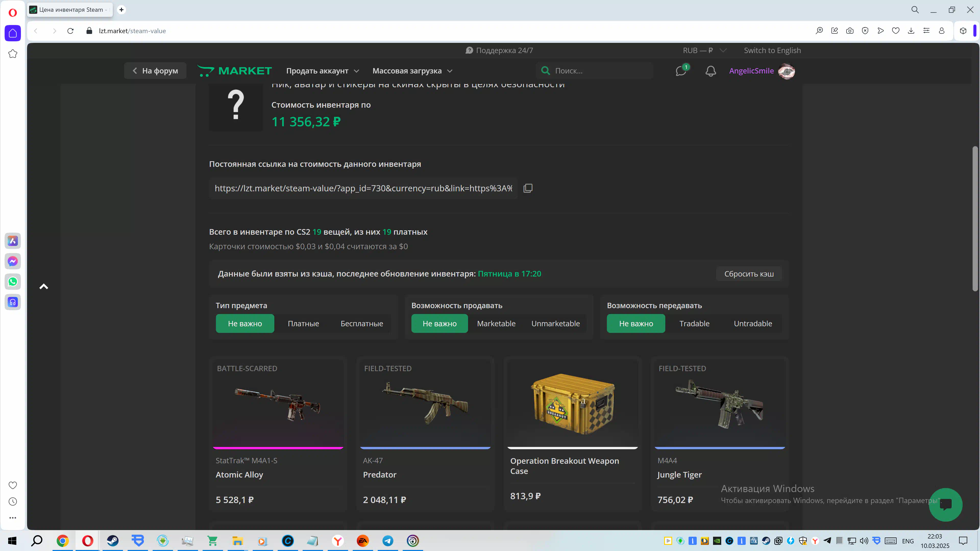The width and height of the screenshot is (980, 551).
Task: Expand the Массовая загрузка dropdown
Action: tap(412, 71)
